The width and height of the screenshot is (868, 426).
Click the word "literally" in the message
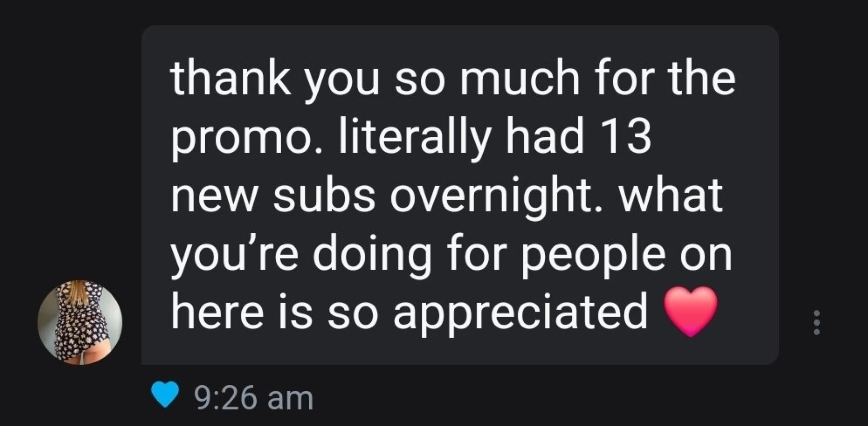tap(414, 138)
